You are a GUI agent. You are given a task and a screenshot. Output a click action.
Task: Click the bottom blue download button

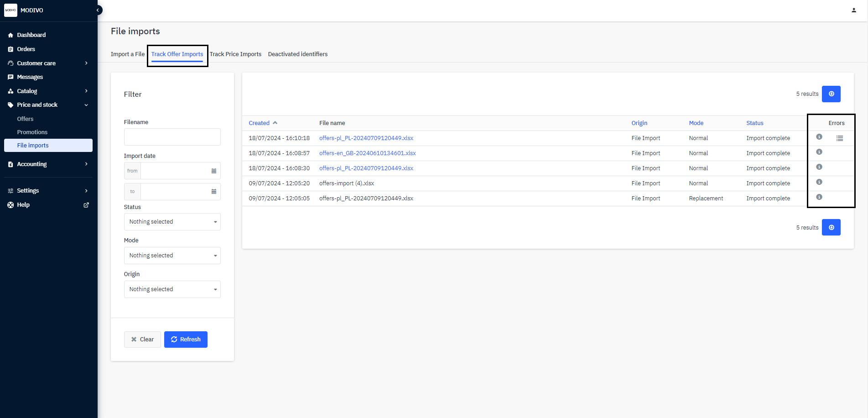(831, 227)
